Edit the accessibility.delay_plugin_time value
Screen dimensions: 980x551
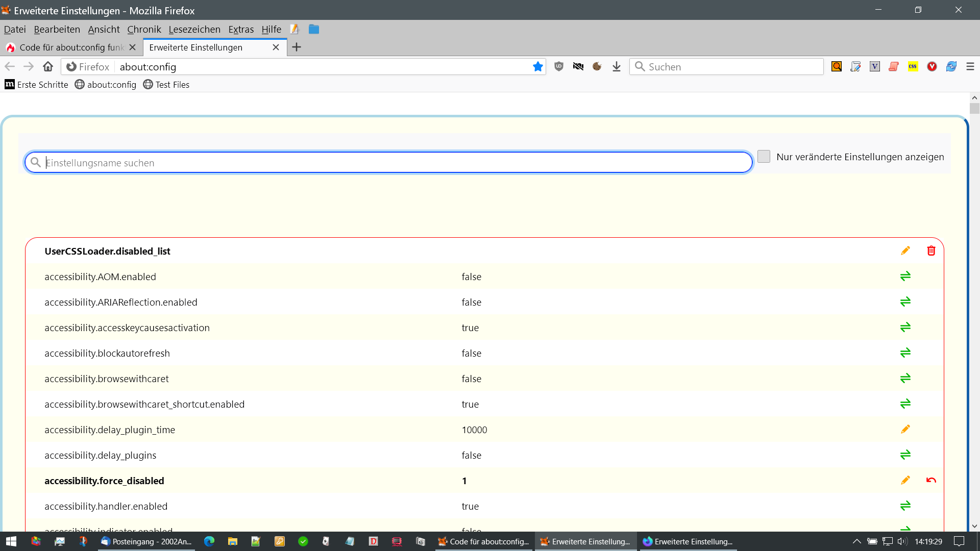click(905, 430)
